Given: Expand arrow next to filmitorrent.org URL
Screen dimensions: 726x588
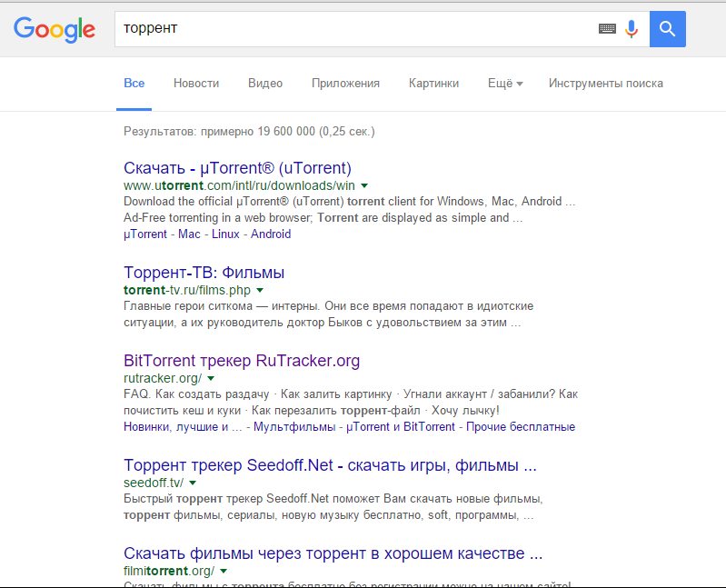Looking at the screenshot, I should 224,571.
